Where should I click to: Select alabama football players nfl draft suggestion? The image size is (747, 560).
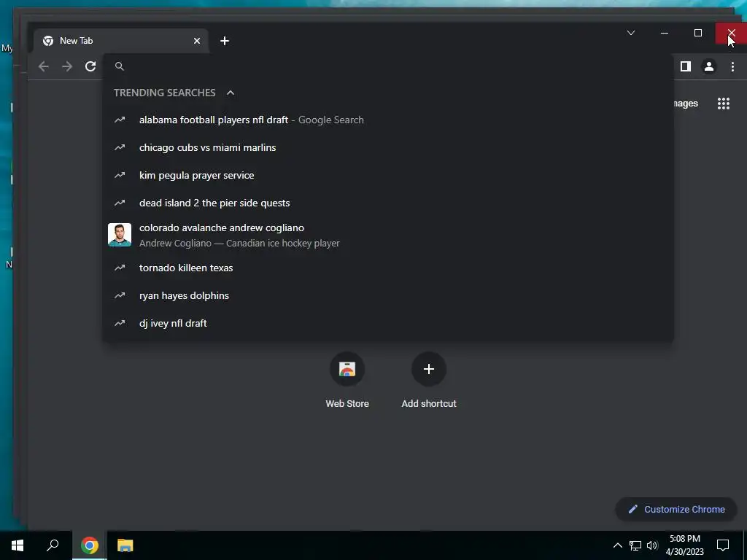(x=388, y=120)
